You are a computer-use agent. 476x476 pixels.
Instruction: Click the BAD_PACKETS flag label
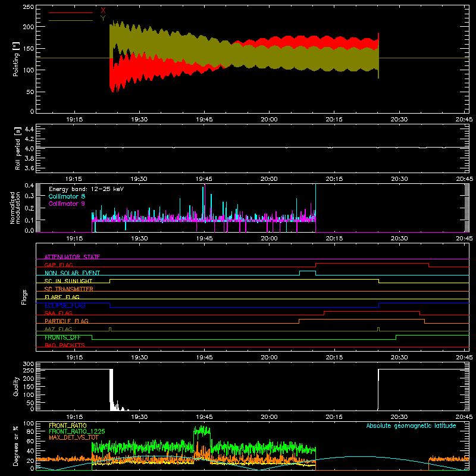(x=65, y=345)
